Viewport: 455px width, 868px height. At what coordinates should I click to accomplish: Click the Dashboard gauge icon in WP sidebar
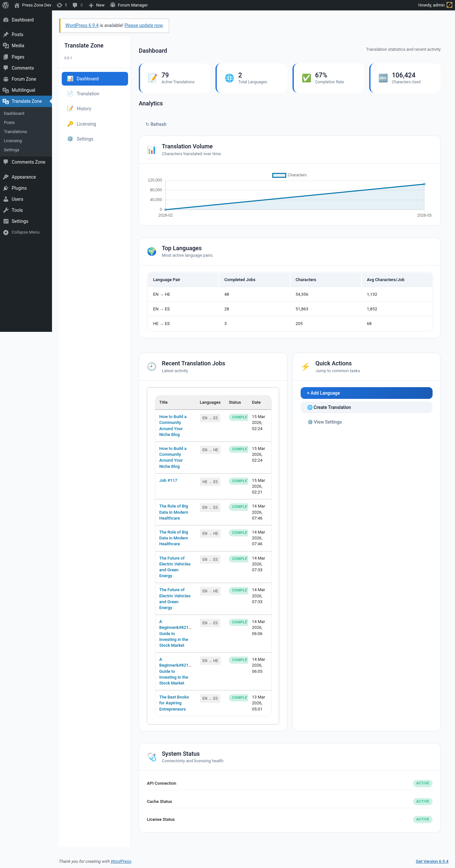(6, 20)
